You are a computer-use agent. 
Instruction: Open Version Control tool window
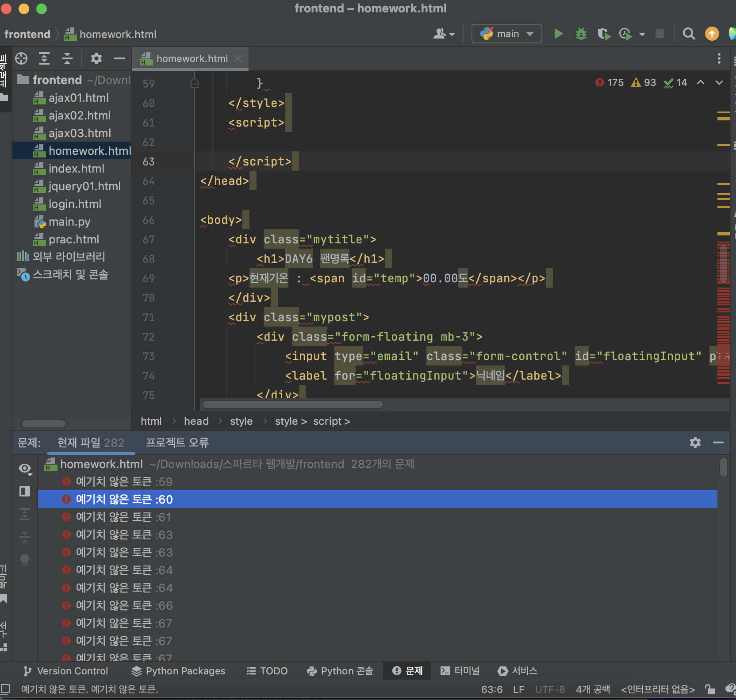tap(65, 671)
